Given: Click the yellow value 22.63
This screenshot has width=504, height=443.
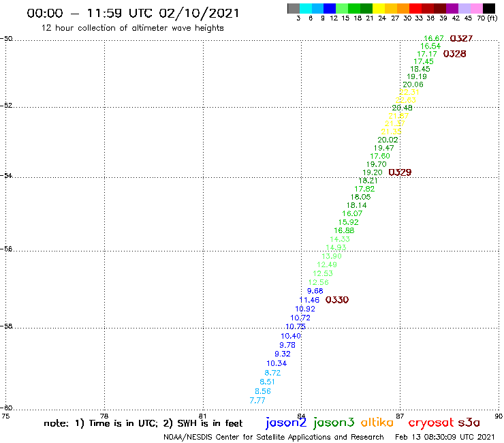Looking at the screenshot, I should [406, 100].
